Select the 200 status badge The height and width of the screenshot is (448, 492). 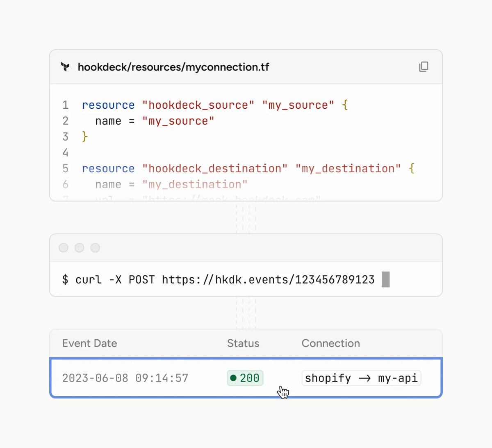coord(245,378)
